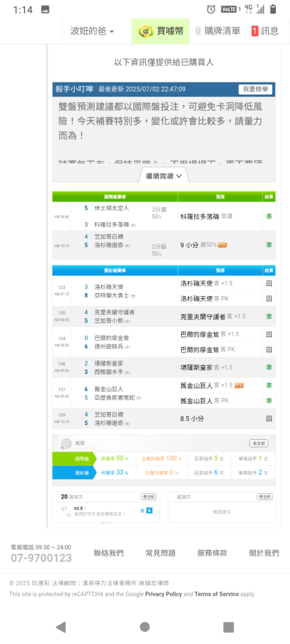Expand the 繼續閱讀 section
290x644 pixels.
[x=165, y=176]
